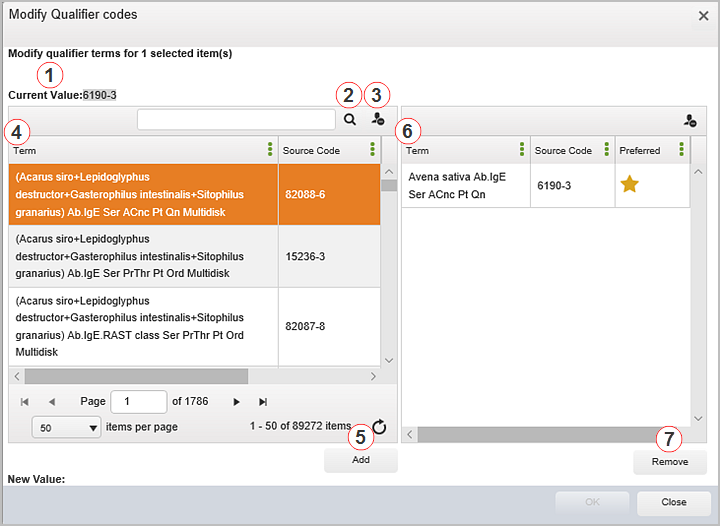Open the left Source Code column menu
720x526 pixels.
pos(372,150)
